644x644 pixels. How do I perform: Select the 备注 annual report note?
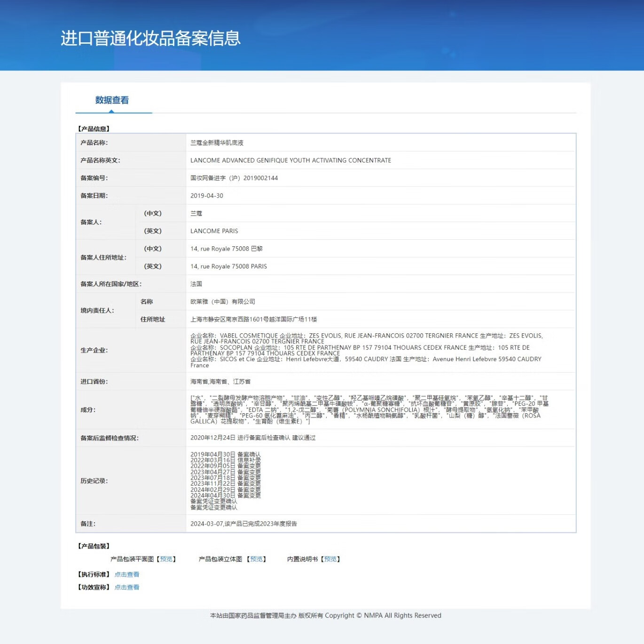(x=245, y=523)
